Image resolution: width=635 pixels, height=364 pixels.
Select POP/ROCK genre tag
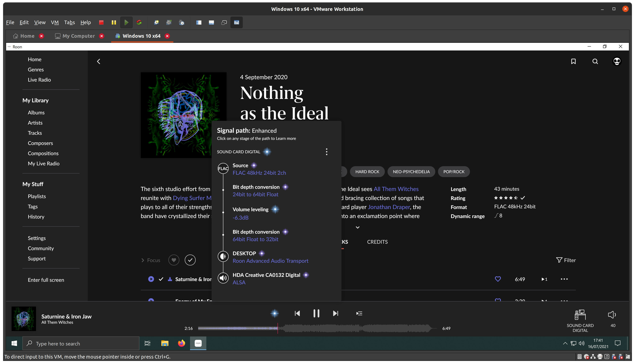click(454, 172)
